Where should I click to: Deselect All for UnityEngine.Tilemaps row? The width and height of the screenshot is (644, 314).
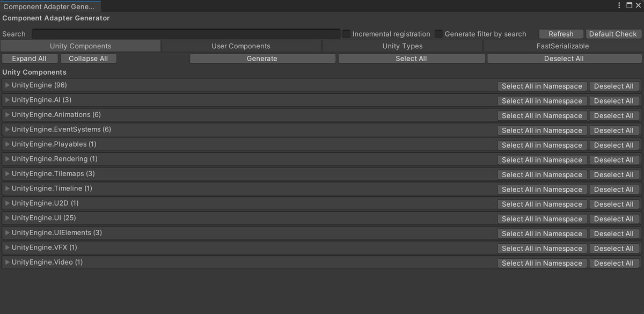coord(614,174)
